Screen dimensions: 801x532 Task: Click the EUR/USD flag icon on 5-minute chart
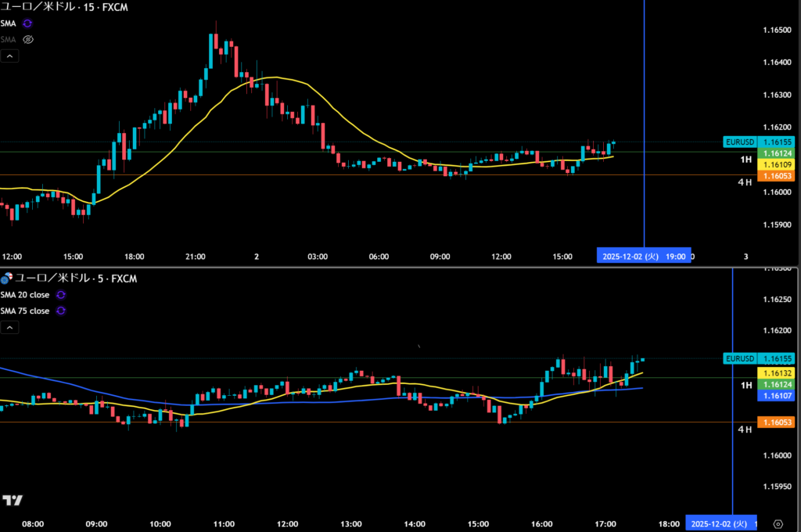coord(7,278)
